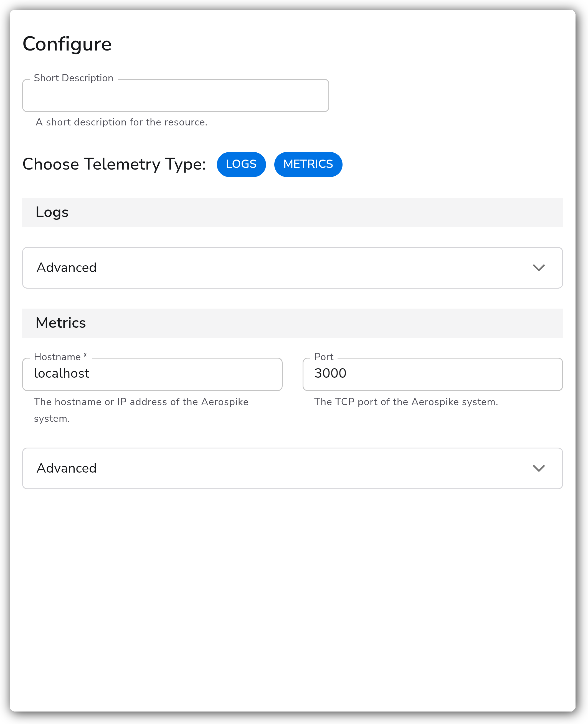Toggle the LOGS telemetry type chip
The height and width of the screenshot is (724, 588).
tap(241, 164)
